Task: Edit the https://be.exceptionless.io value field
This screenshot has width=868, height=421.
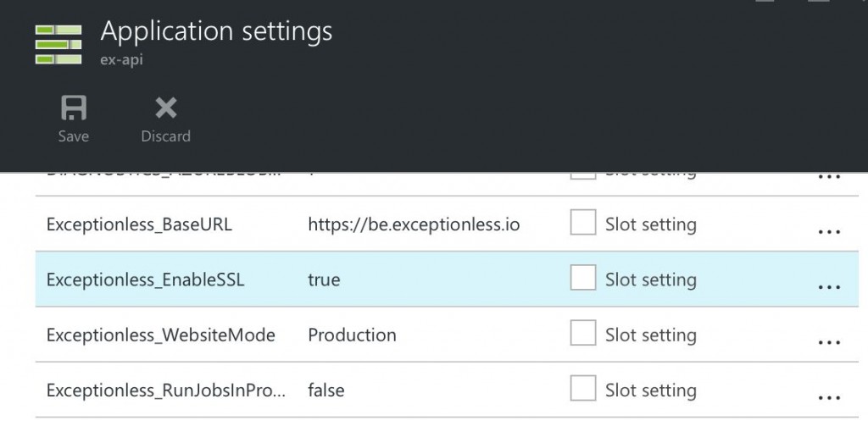Action: coord(414,224)
